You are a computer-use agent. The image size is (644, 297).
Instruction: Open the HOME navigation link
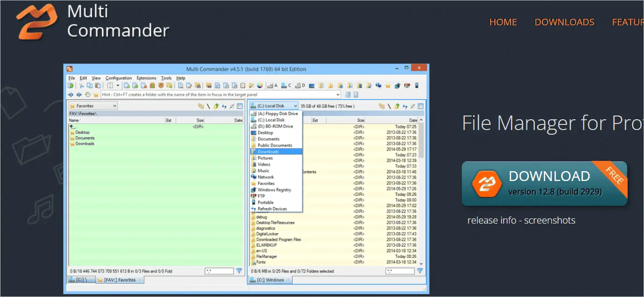click(503, 22)
